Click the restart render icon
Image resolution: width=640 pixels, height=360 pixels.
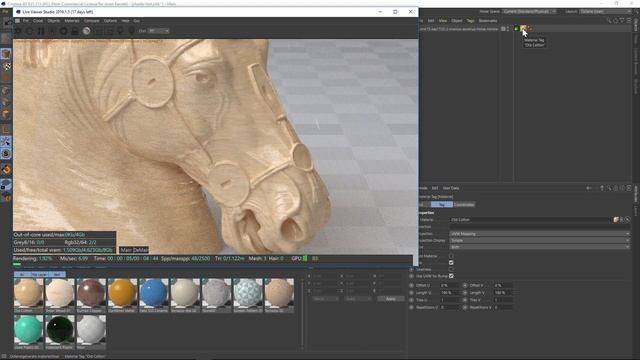click(x=29, y=31)
